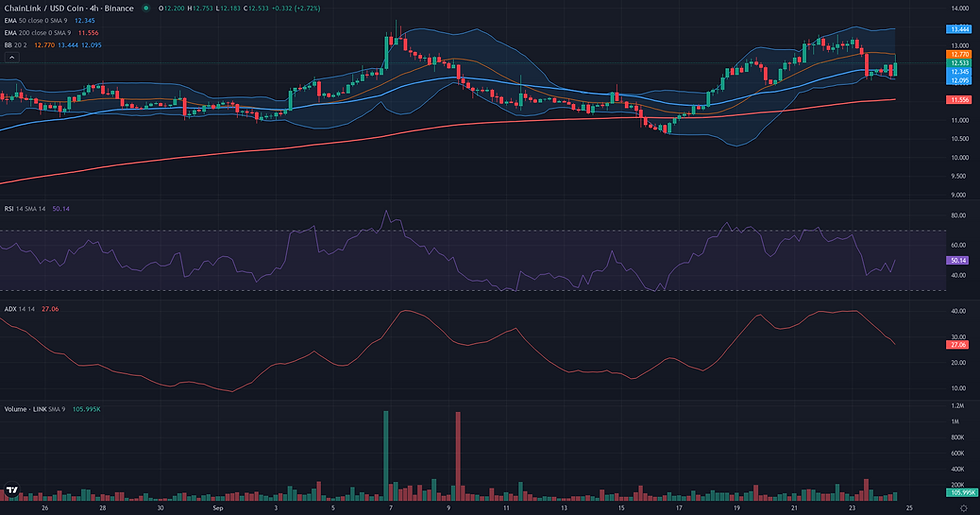This screenshot has height=515, width=980.
Task: Click the 26 date axis label
Action: pyautogui.click(x=45, y=508)
